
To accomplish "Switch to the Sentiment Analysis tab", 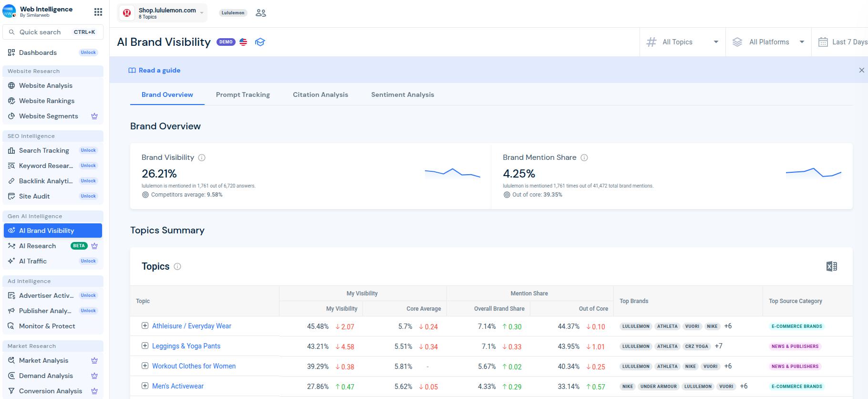I will tap(403, 94).
